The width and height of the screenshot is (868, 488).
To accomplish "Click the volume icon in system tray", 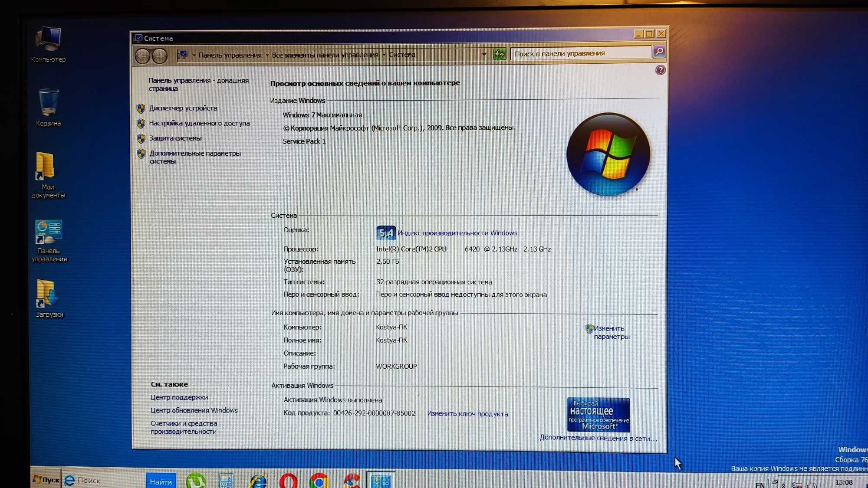I will coord(812,485).
